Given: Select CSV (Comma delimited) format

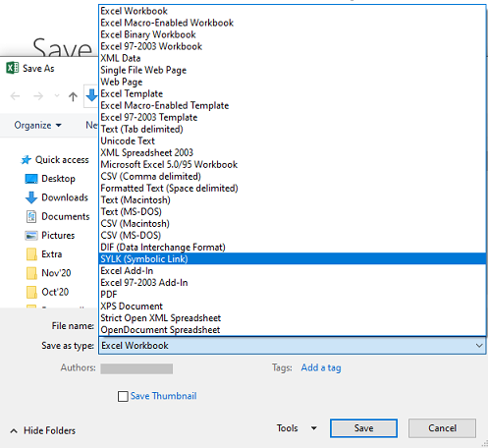Looking at the screenshot, I should [293, 176].
